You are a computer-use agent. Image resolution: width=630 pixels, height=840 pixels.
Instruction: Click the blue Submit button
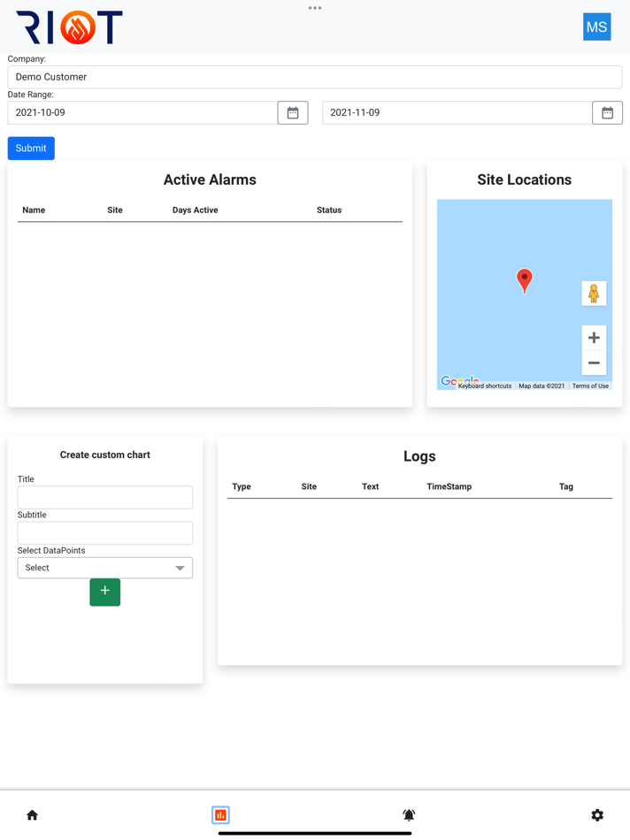point(31,149)
